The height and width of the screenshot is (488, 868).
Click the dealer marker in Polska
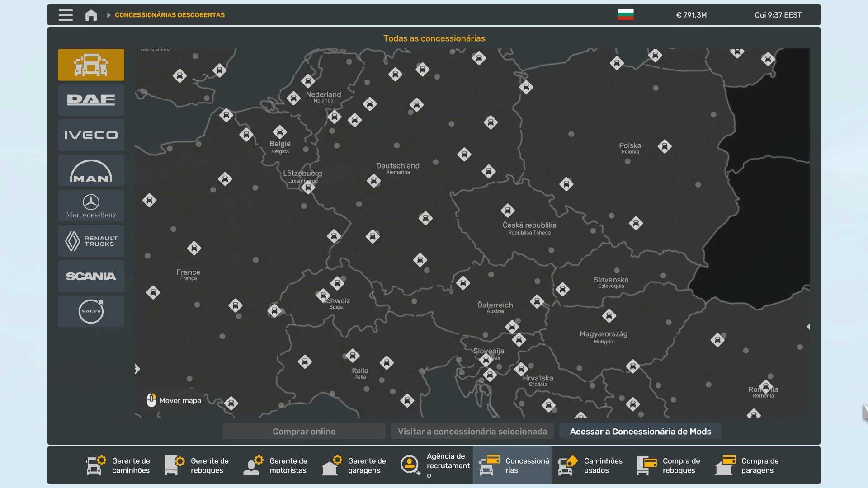(665, 146)
